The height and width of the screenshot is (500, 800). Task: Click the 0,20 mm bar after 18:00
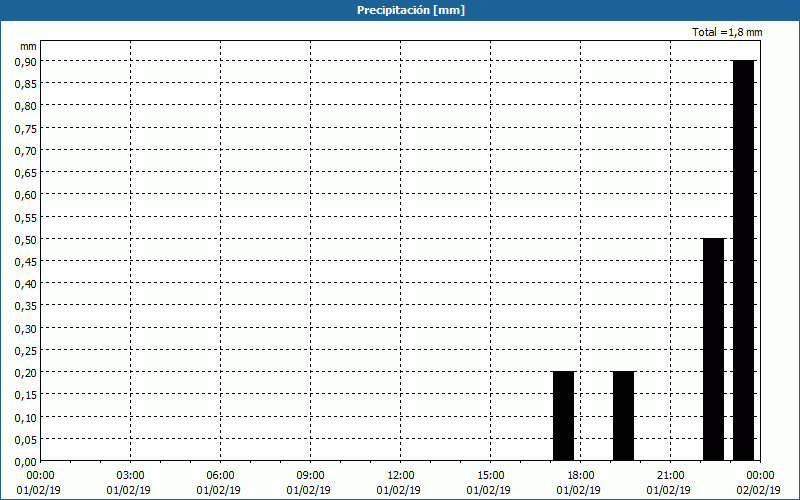(x=623, y=416)
